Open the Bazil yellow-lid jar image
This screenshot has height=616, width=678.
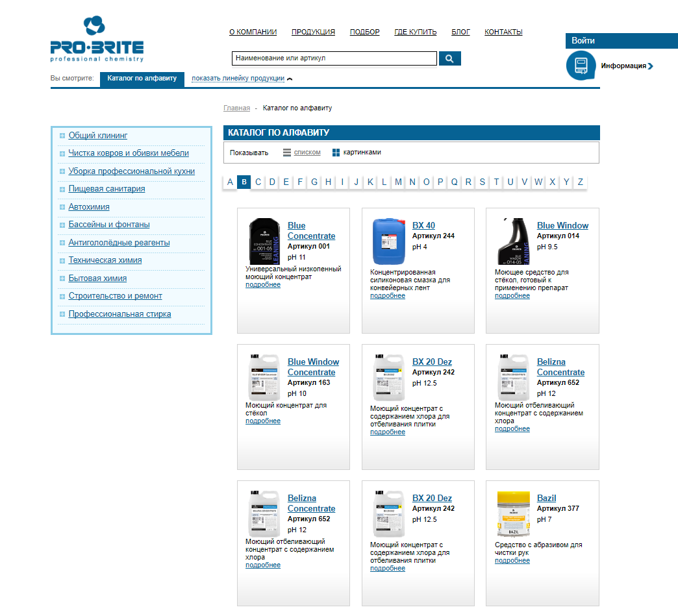514,514
